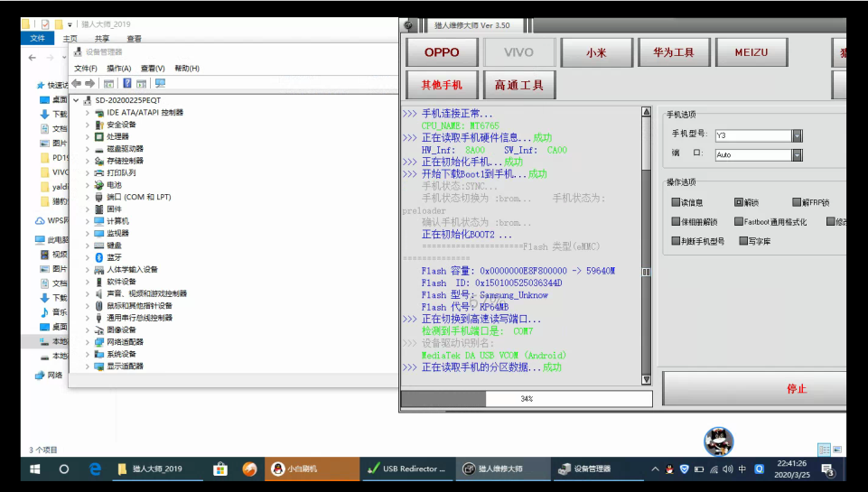
Task: Open notification center icon in taskbar
Action: coord(828,469)
